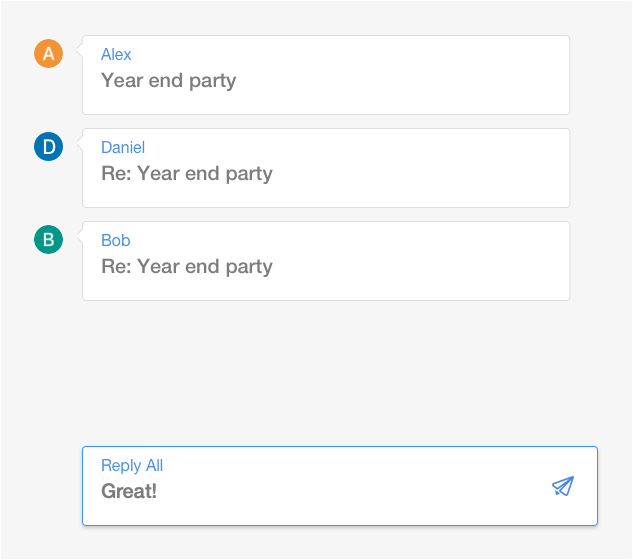This screenshot has width=633, height=560.
Task: Open Alex's "Year end party" subject
Action: [169, 81]
